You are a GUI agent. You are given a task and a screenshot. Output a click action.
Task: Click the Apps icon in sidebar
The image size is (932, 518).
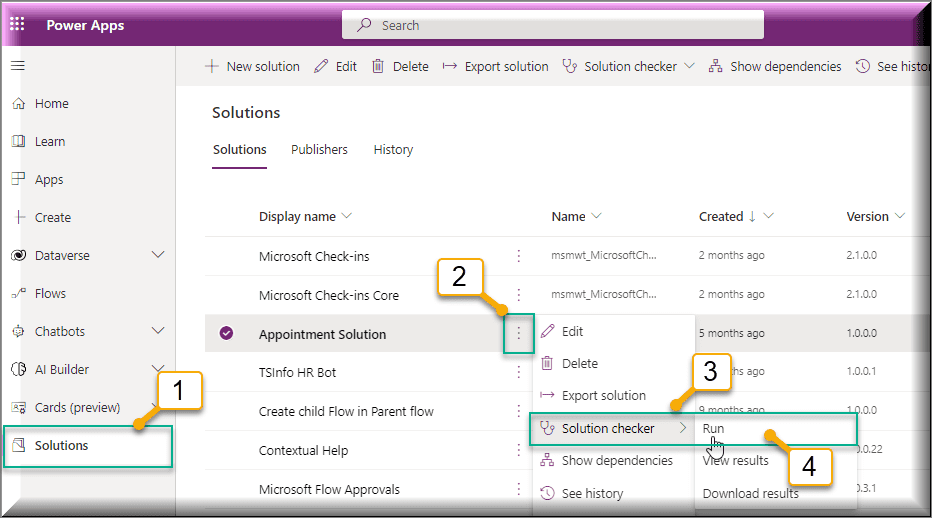[x=18, y=179]
